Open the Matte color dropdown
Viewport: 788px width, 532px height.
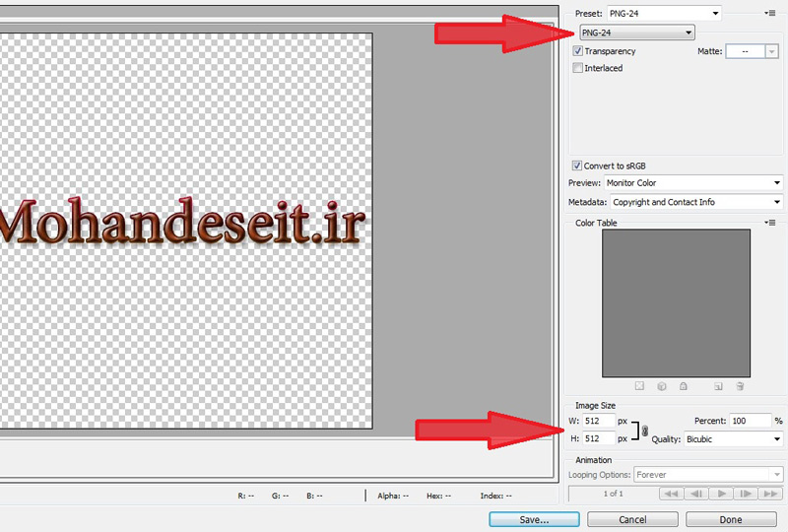(x=772, y=51)
